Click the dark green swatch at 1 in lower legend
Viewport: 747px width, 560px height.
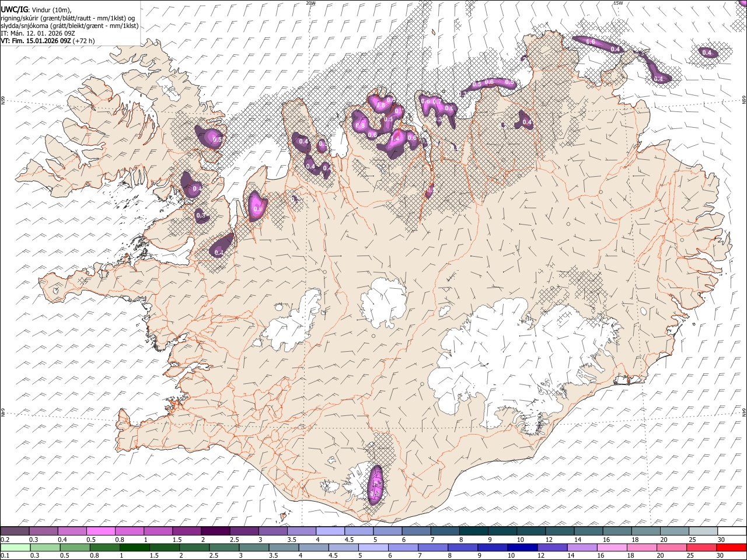coord(135,547)
